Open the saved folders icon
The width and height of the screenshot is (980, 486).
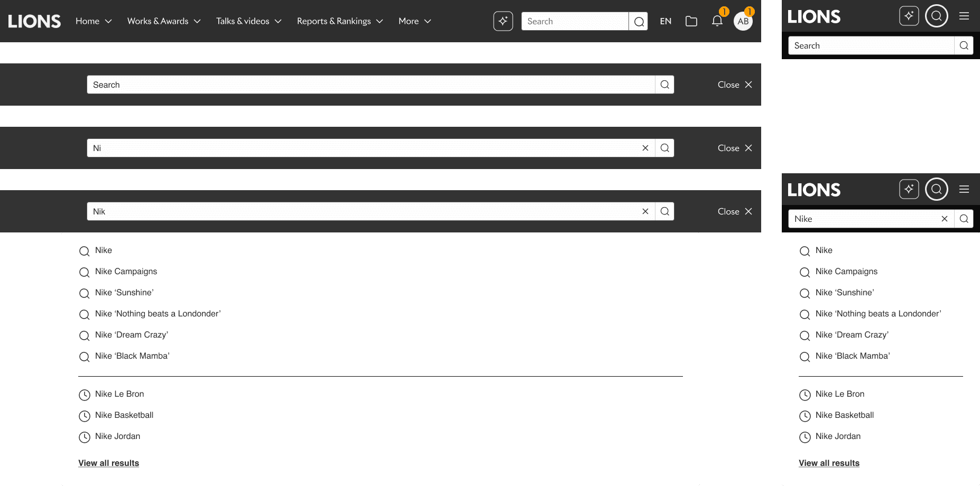click(691, 21)
